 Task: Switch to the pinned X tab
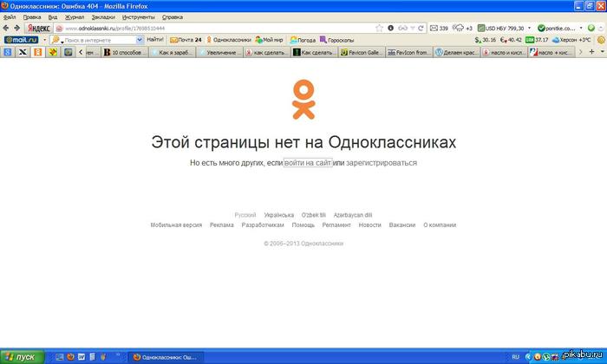23,52
